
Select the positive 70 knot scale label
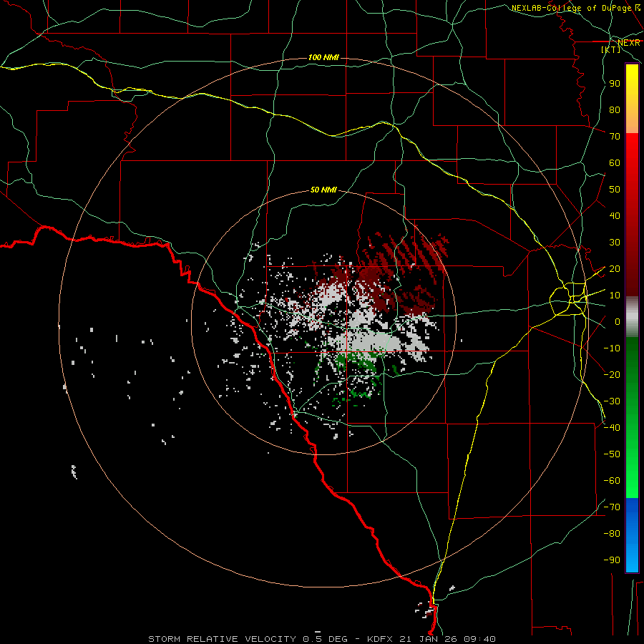point(615,137)
